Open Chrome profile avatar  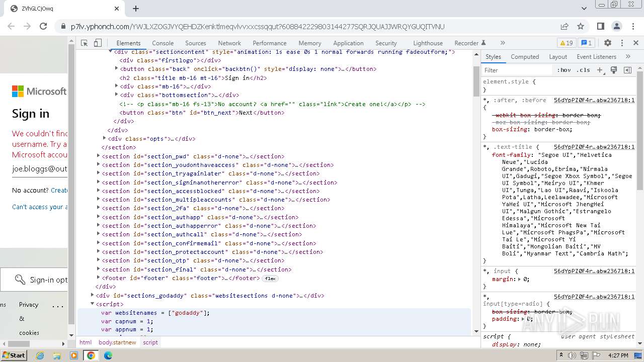coord(617,27)
